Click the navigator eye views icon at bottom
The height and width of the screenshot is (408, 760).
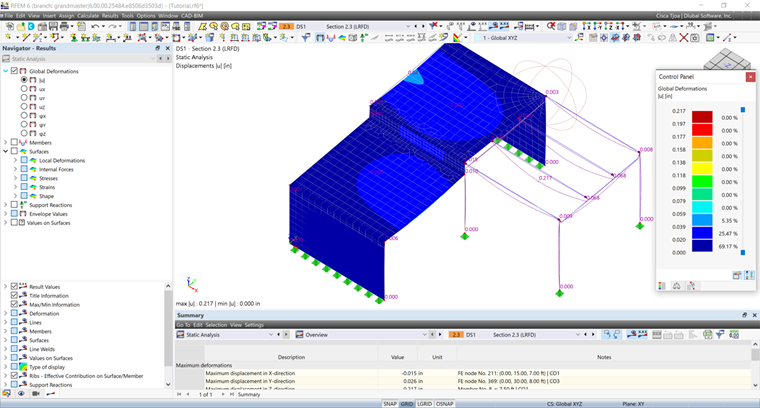click(x=21, y=393)
